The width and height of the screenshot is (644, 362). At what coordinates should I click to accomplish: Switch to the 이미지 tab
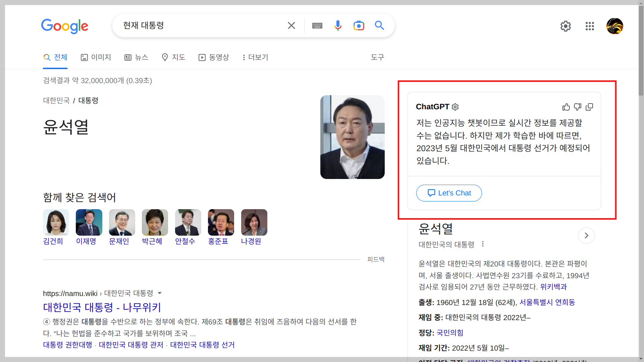96,57
